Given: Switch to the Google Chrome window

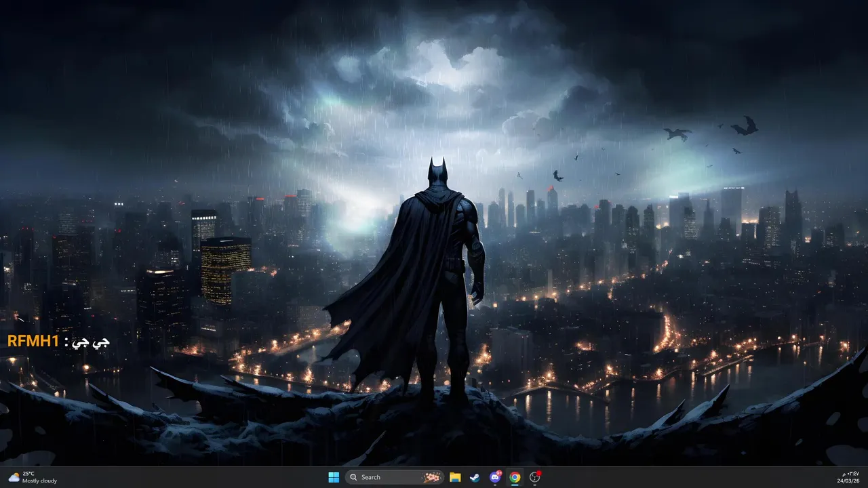Looking at the screenshot, I should pyautogui.click(x=515, y=477).
